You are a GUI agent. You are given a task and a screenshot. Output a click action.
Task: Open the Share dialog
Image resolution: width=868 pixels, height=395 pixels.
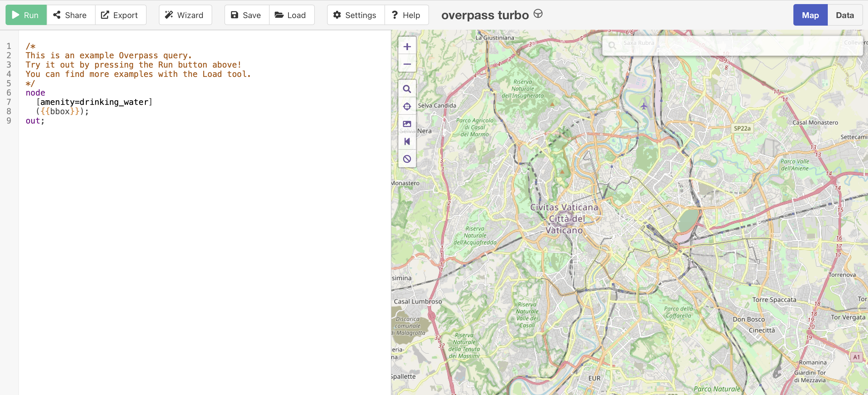[71, 15]
